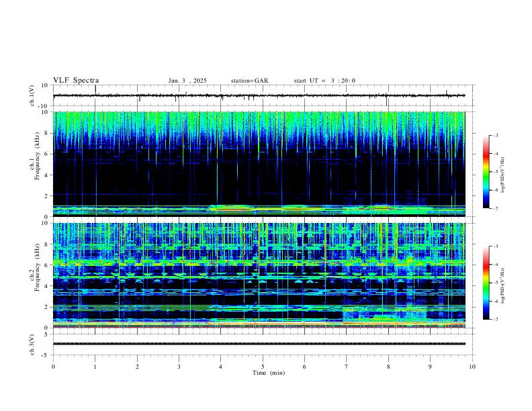The height and width of the screenshot is (411, 532).
Task: Click the ch.1 voltage waveform trace panel
Action: (263, 95)
